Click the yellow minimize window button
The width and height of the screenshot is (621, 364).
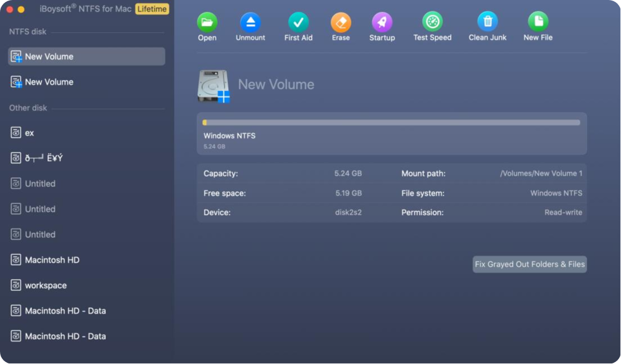(21, 9)
